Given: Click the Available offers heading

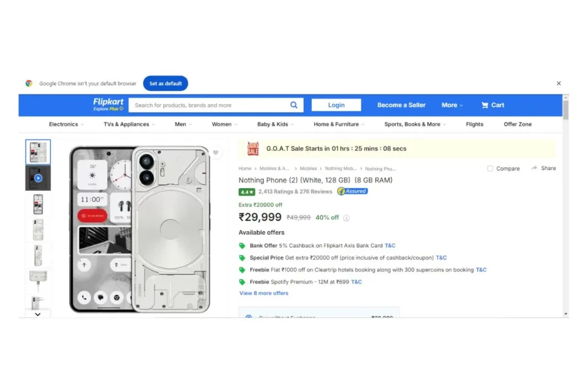Looking at the screenshot, I should (261, 232).
